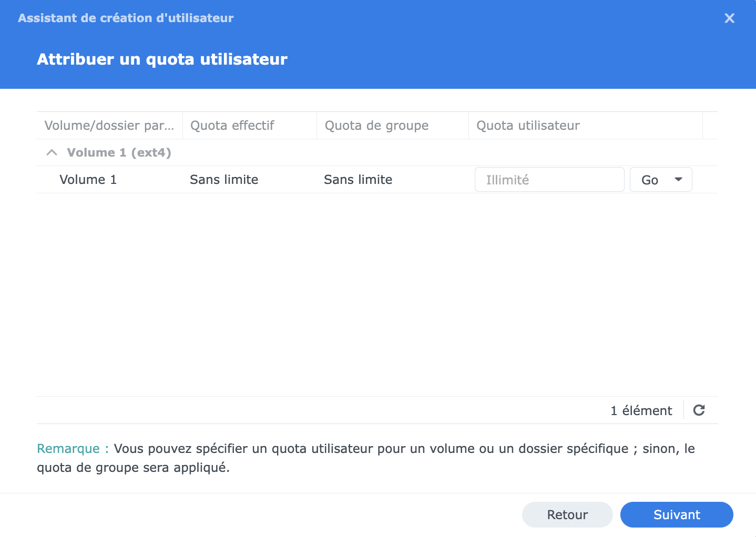Viewport: 756px width, 537px height.
Task: Click the Quota effectif column header
Action: (250, 126)
